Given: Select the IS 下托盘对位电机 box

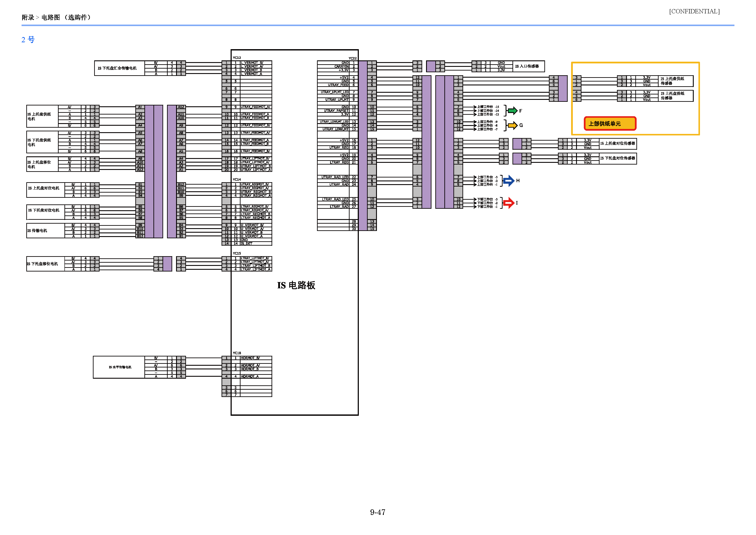Looking at the screenshot, I should click(45, 212).
